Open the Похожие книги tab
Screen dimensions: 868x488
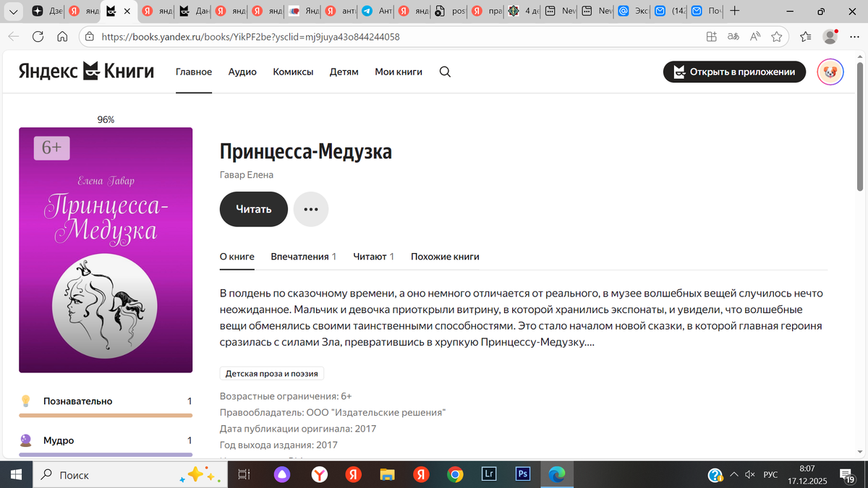click(x=445, y=257)
